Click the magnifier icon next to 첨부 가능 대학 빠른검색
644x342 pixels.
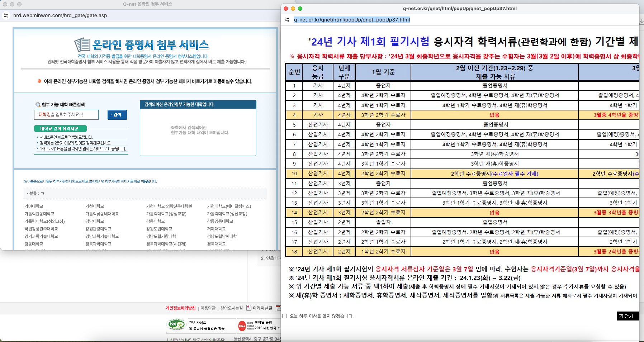pos(38,105)
